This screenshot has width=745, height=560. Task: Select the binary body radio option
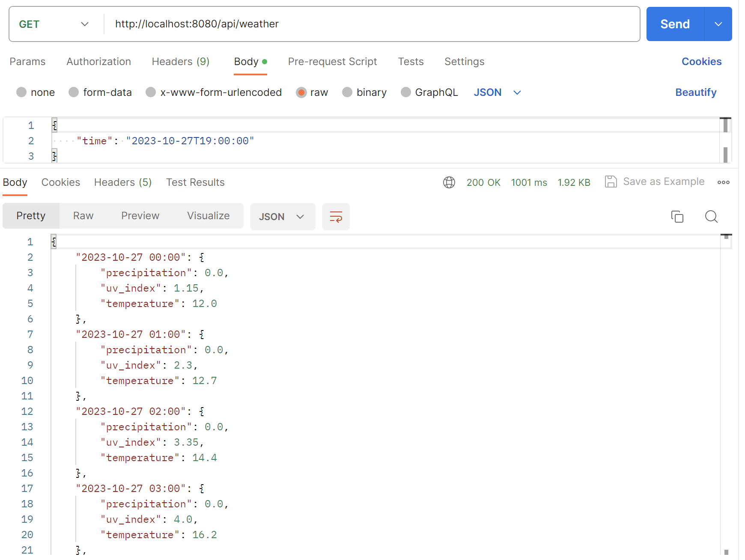pos(347,92)
